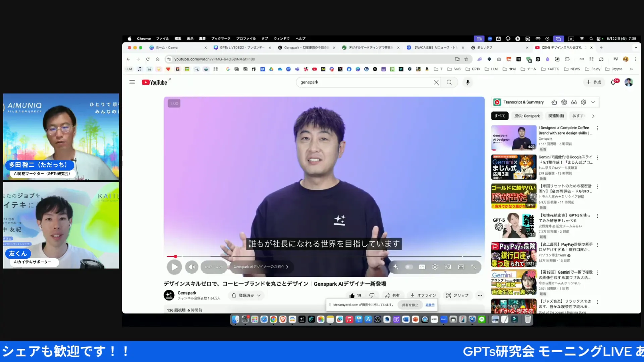The width and height of the screenshot is (644, 362).
Task: Click the 共有 share button
Action: coord(392,295)
